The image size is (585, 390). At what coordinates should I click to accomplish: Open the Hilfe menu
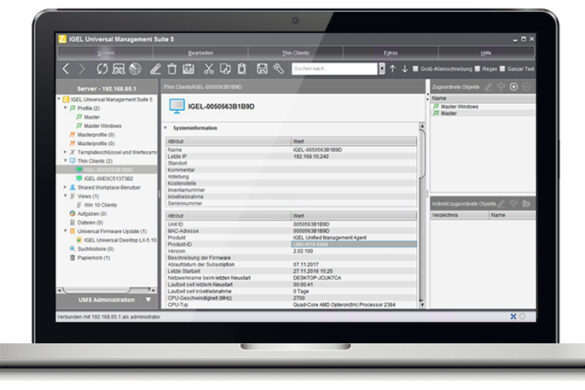pos(486,53)
